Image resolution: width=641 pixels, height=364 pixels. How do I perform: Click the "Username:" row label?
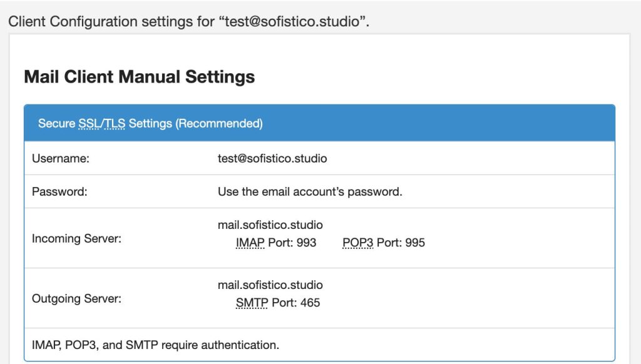[61, 159]
